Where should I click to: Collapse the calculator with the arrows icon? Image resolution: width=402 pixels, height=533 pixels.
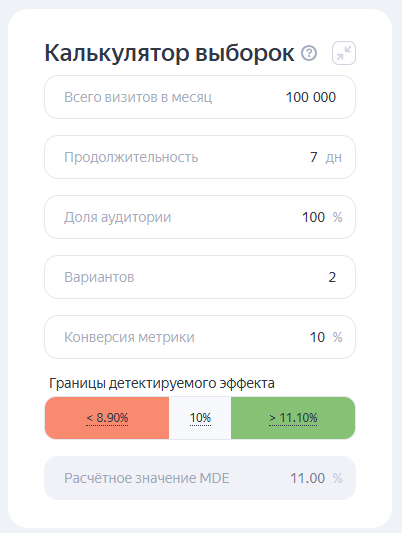[x=344, y=53]
